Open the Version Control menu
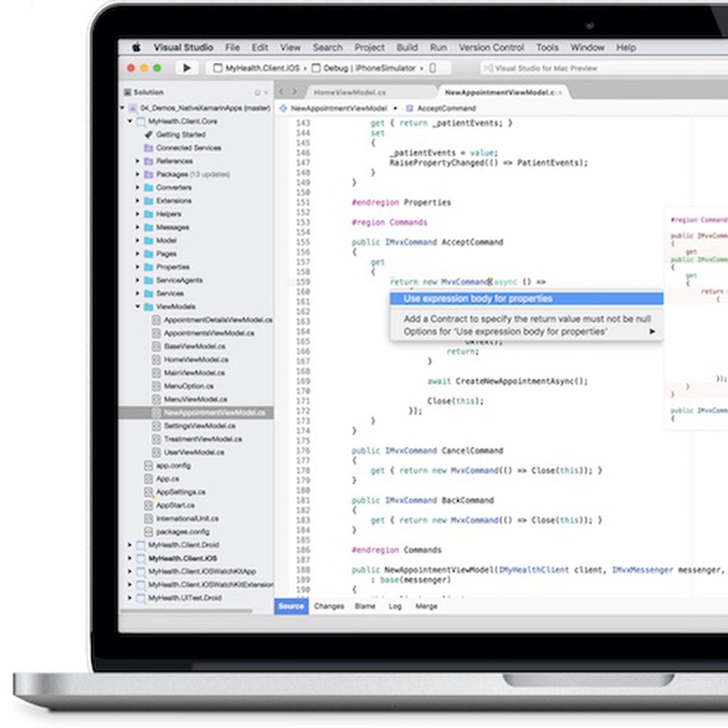Screen dimensions: 728x728 491,47
